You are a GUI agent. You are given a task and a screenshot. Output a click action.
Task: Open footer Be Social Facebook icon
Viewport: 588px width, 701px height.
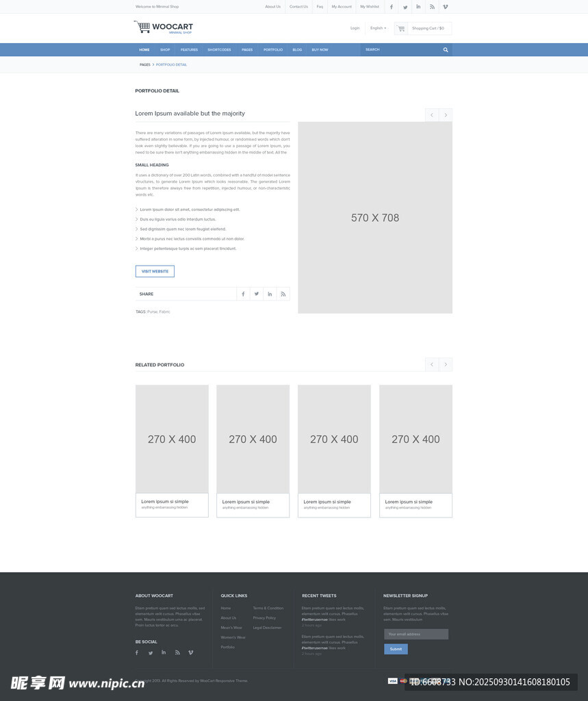point(137,652)
